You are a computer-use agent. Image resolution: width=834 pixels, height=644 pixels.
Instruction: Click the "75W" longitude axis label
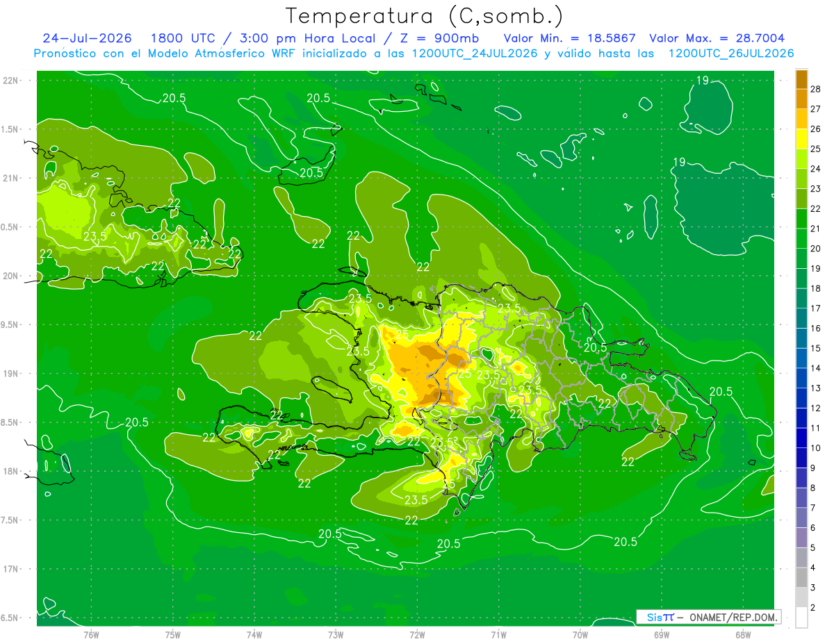173,635
